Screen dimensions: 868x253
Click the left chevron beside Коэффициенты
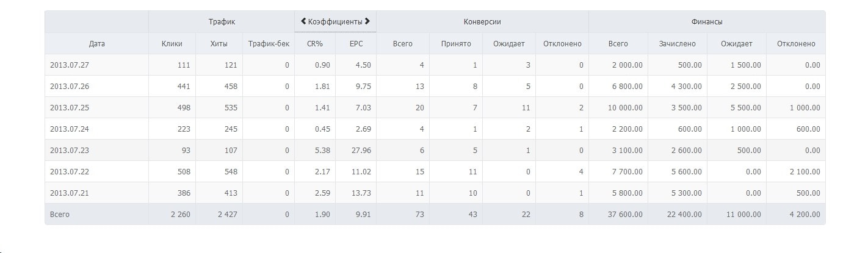tap(303, 21)
